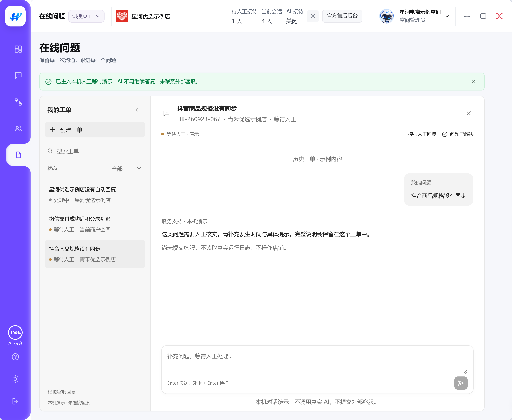Click the 模拟人工回复 button

point(422,134)
